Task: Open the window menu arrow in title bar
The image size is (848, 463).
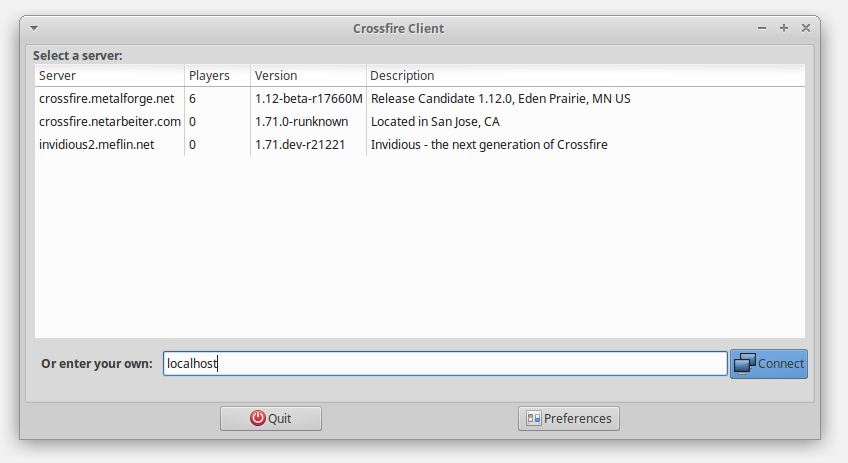Action: 35,28
